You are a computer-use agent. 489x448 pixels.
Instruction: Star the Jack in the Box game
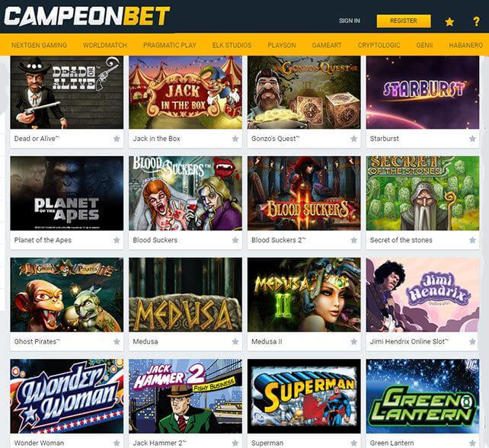click(x=235, y=139)
